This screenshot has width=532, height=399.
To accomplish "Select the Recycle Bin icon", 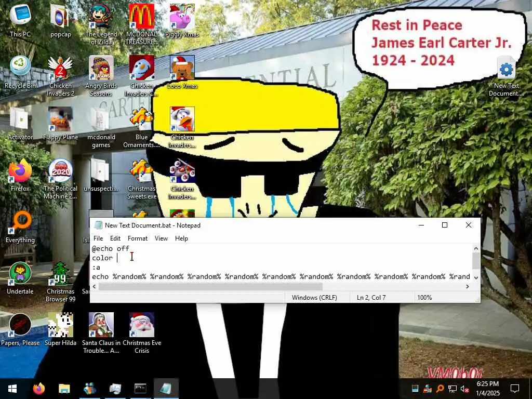I will [x=20, y=72].
